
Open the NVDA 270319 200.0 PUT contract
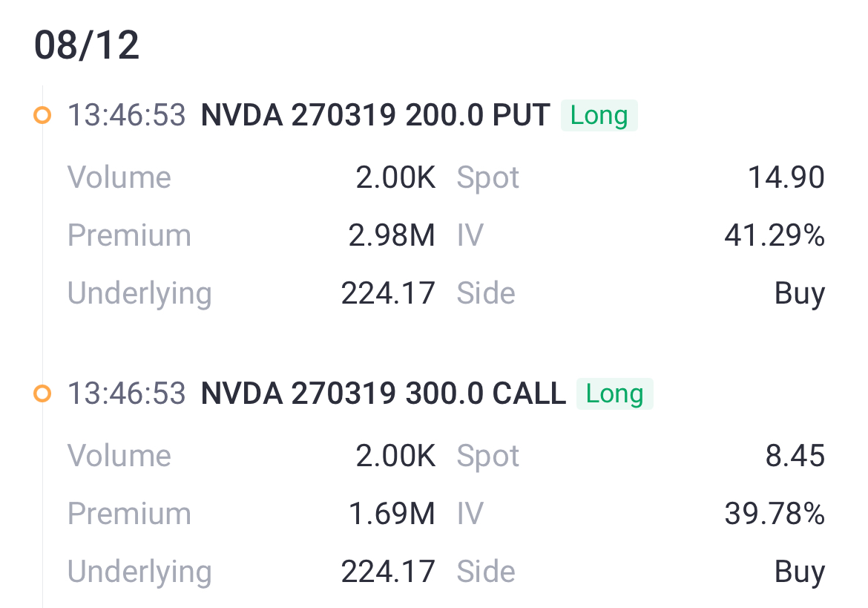375,115
